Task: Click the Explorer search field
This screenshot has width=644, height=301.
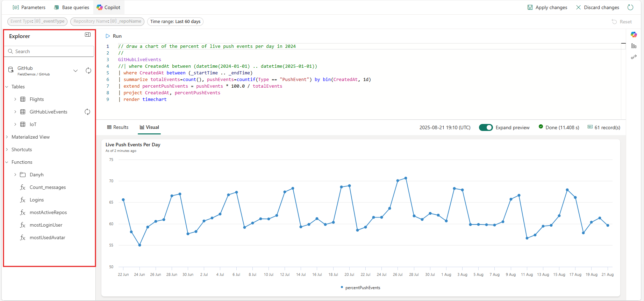Action: coord(49,51)
